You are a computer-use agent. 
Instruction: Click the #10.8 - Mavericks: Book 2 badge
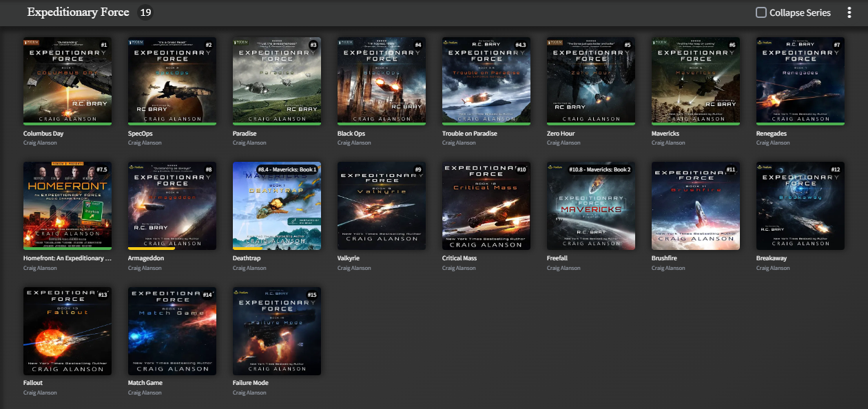point(599,169)
